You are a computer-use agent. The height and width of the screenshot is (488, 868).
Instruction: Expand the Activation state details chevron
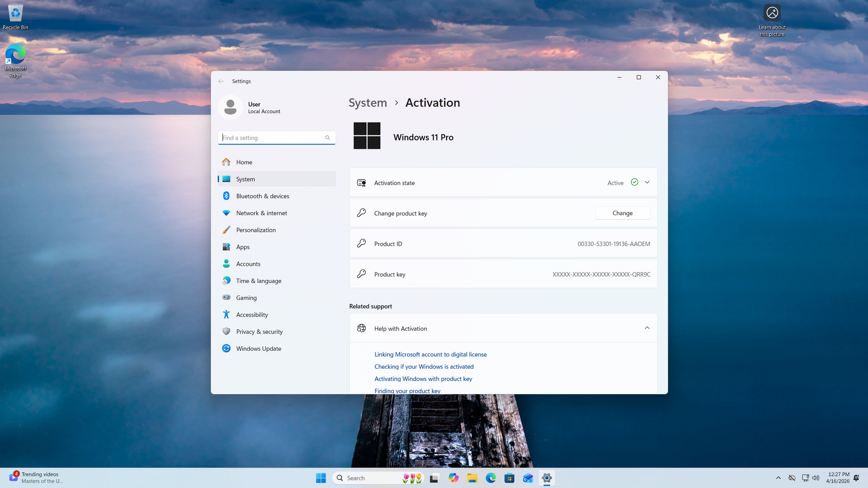[x=647, y=183]
